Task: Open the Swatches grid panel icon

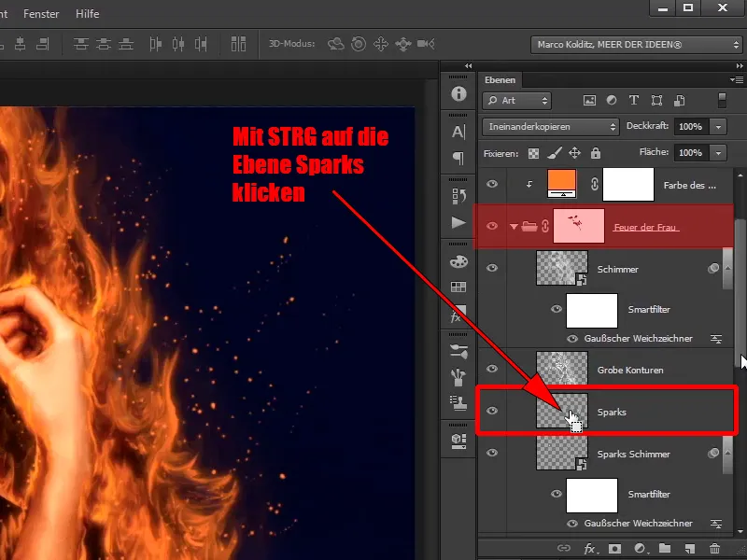Action: coord(458,287)
